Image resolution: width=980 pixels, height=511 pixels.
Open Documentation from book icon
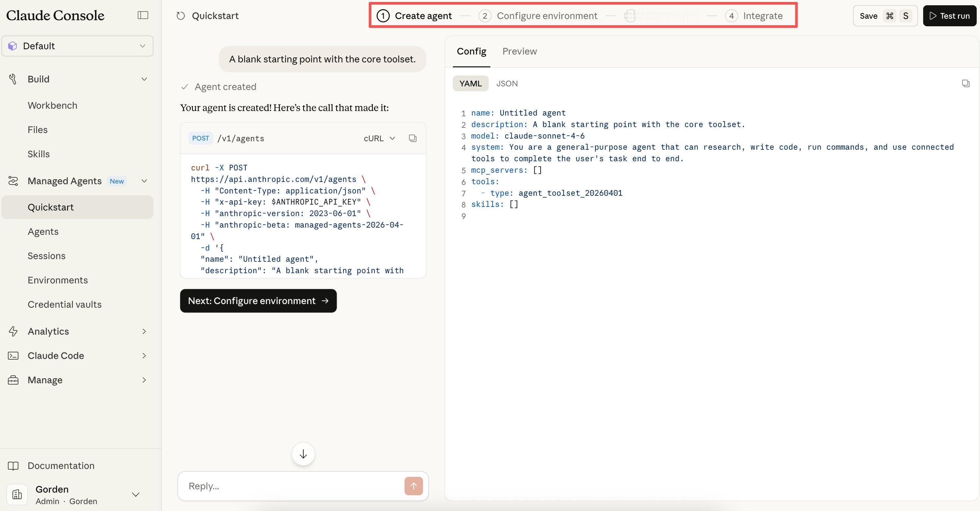[13, 466]
